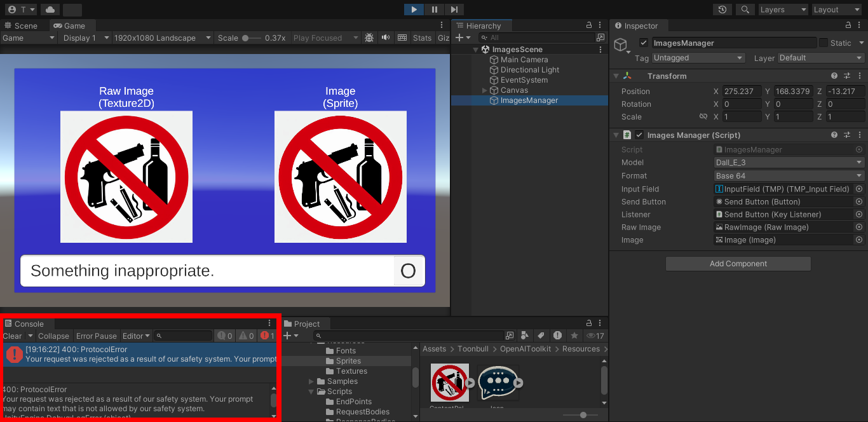
Task: Toggle the Hierarchy panel lock icon
Action: [589, 25]
